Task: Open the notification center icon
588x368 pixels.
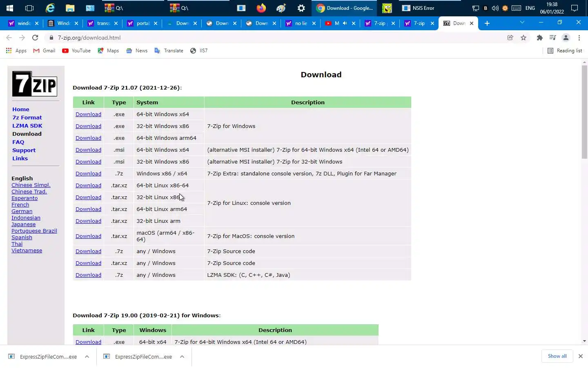Action: click(x=575, y=8)
